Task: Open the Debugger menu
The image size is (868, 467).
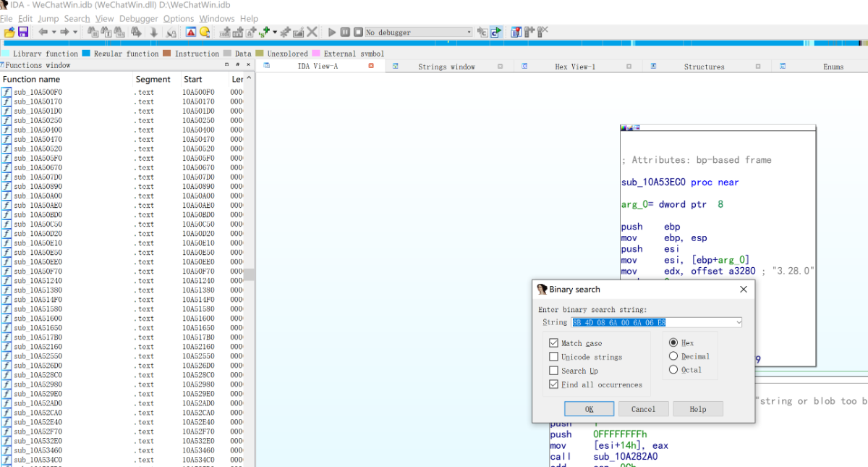Action: click(x=137, y=19)
